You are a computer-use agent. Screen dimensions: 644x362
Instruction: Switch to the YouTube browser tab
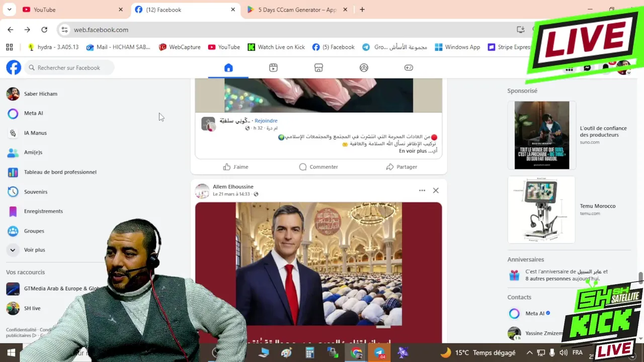pyautogui.click(x=72, y=10)
